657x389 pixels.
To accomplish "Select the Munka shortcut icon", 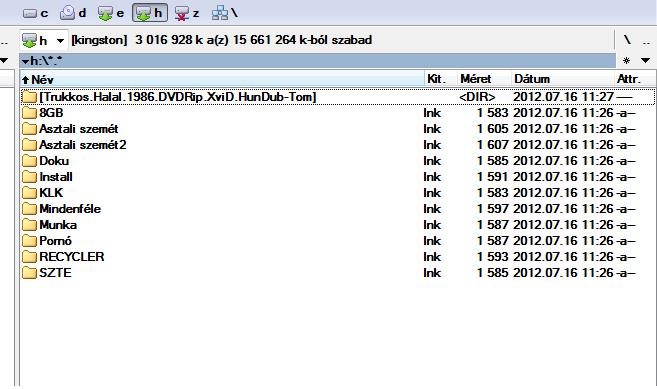I will tap(29, 225).
